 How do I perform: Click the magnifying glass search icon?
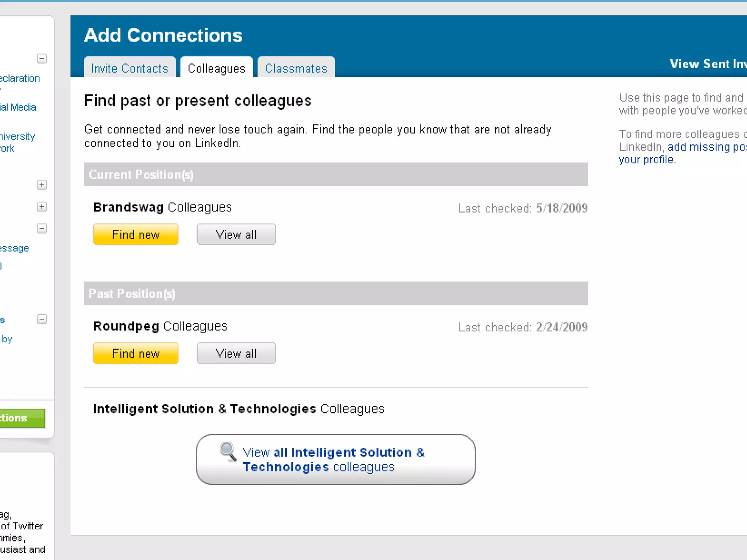228,451
